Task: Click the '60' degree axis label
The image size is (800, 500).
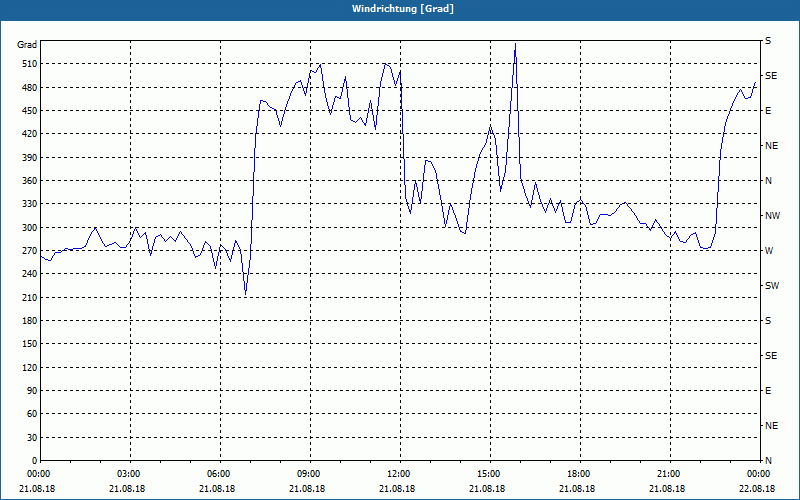Action: pos(32,414)
